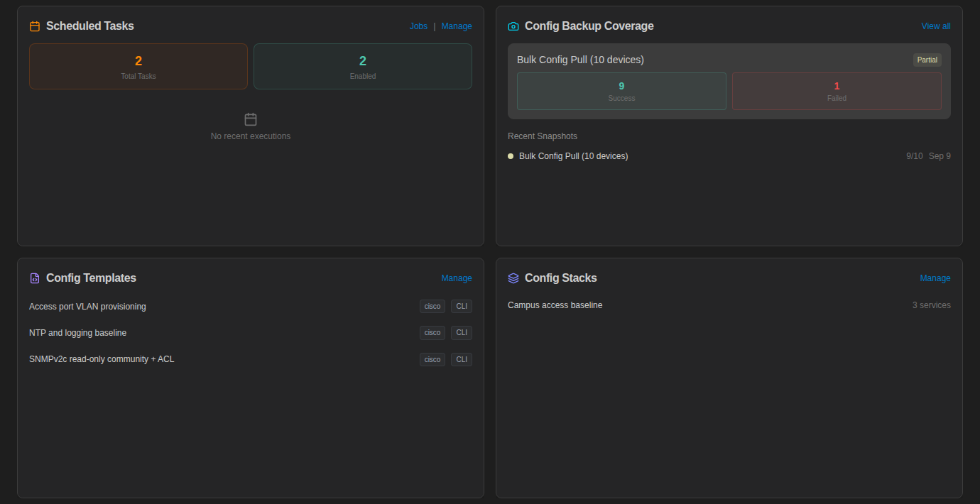Select the Enabled tasks card
The height and width of the screenshot is (504, 980).
363,66
